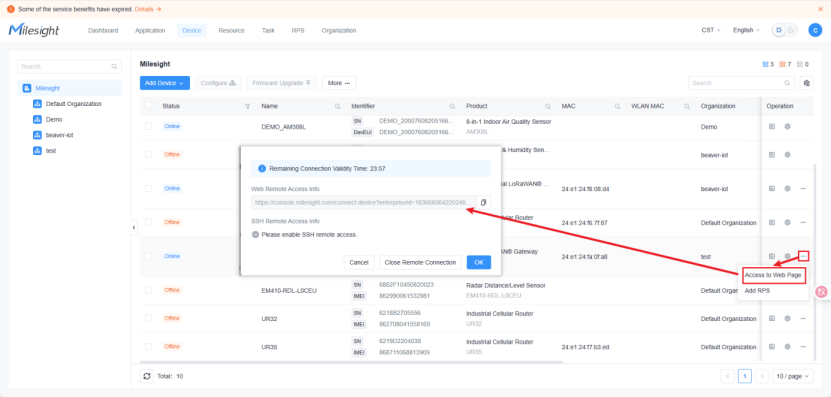Click the Firmware Upgrade button

282,83
